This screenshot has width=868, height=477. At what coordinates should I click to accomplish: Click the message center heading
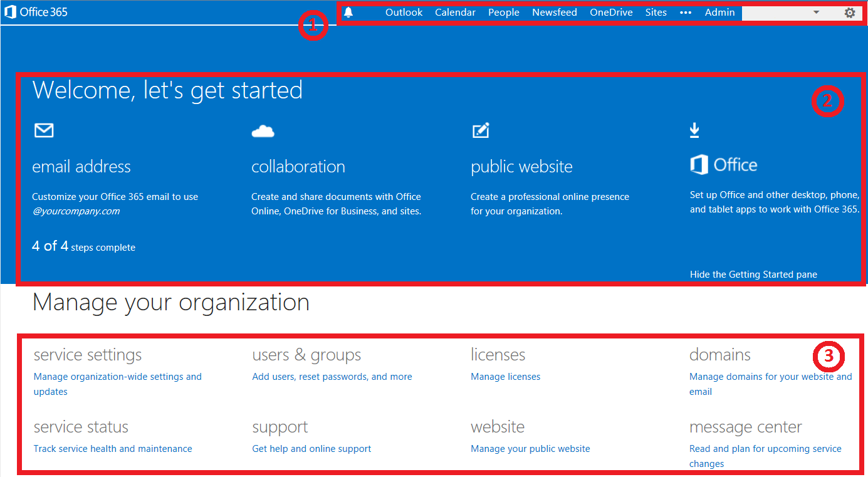pyautogui.click(x=746, y=427)
